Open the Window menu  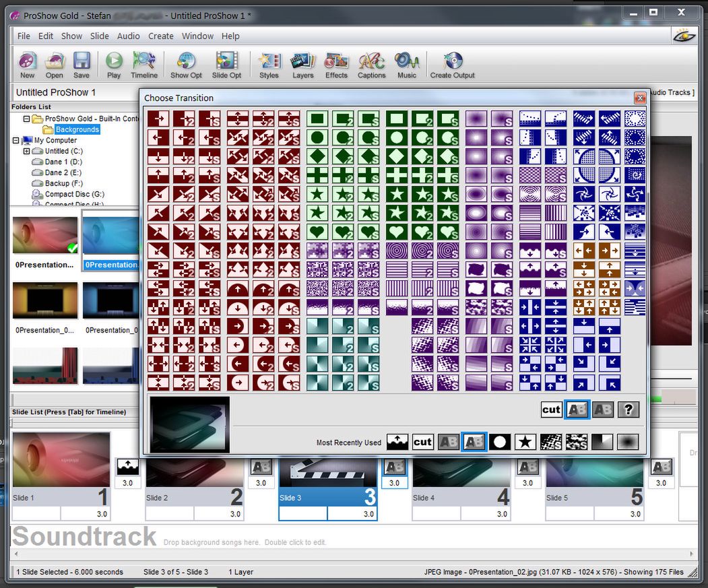[x=198, y=36]
